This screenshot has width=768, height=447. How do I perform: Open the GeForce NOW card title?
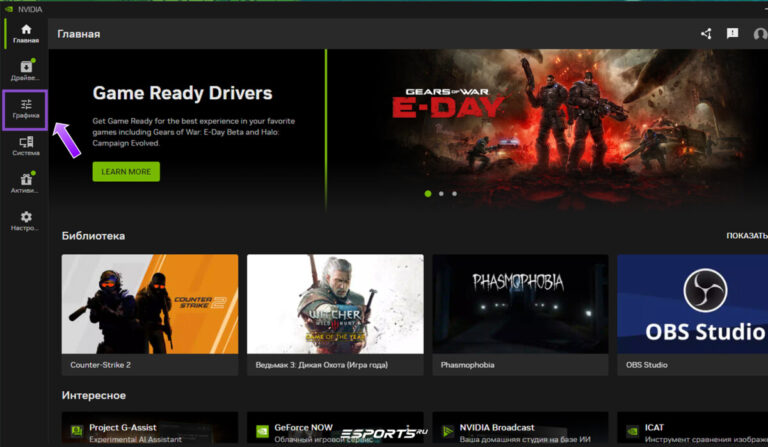[303, 427]
